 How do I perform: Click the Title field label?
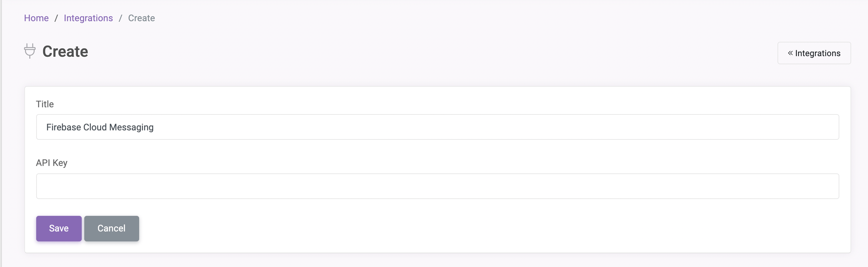45,104
